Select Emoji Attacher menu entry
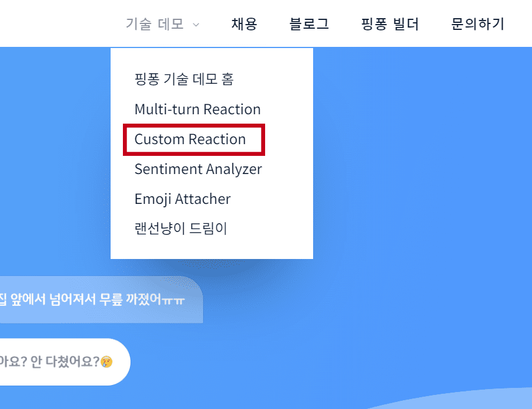Screen dimensions: 532x409 [183, 199]
